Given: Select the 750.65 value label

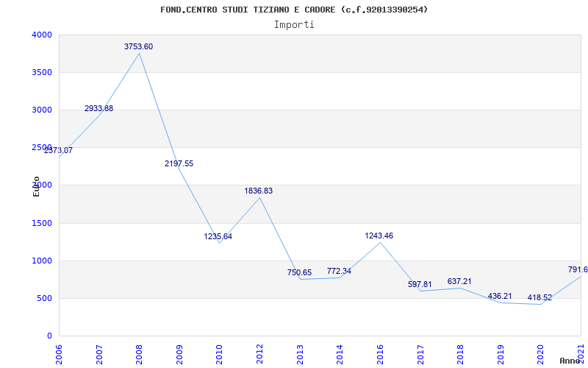Looking at the screenshot, I should click(x=299, y=272).
